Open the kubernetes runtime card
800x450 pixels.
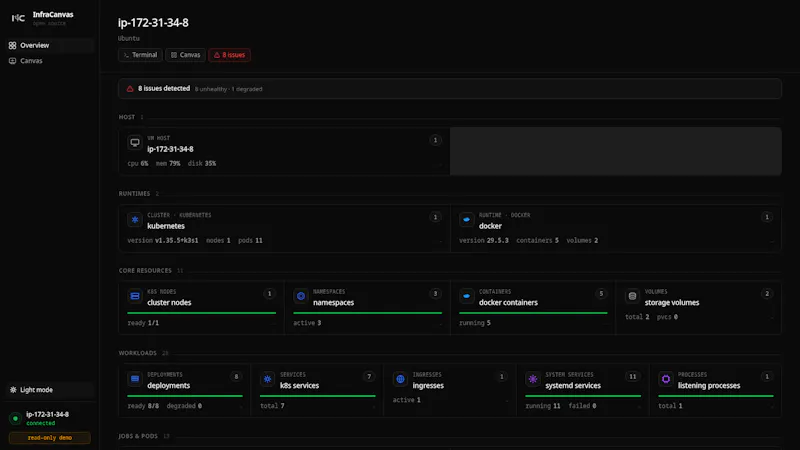pos(284,228)
